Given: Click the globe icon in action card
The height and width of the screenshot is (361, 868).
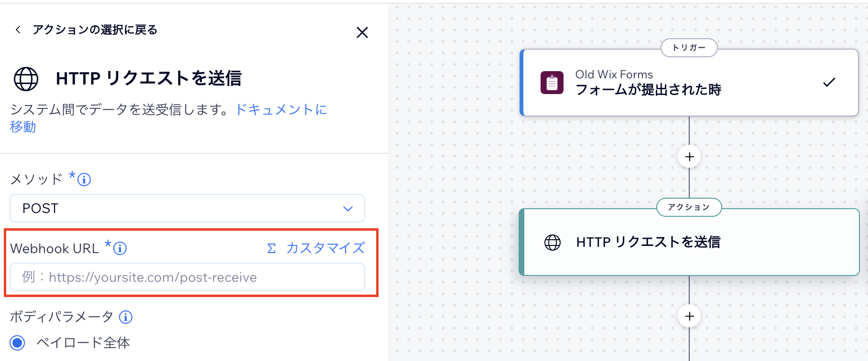Looking at the screenshot, I should [x=553, y=243].
